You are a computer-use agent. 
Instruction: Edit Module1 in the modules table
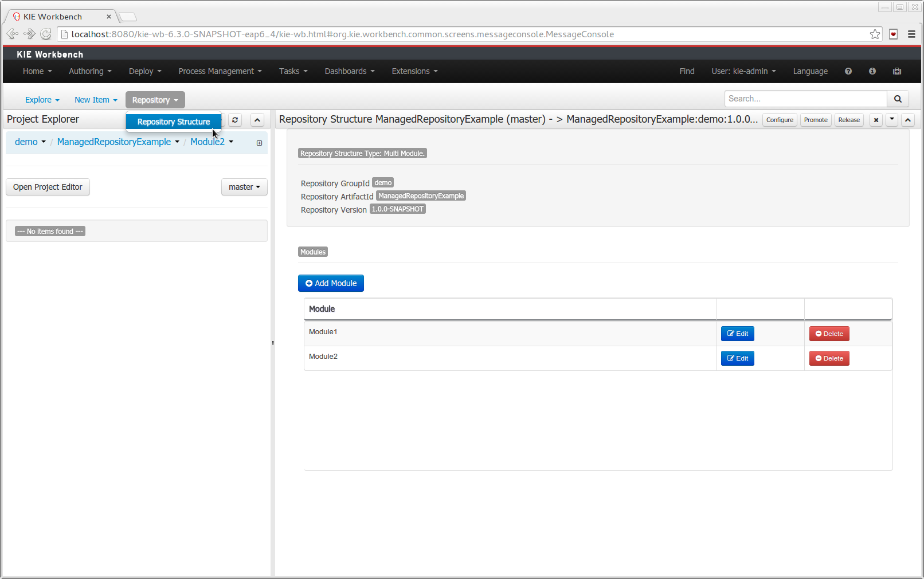pos(737,334)
